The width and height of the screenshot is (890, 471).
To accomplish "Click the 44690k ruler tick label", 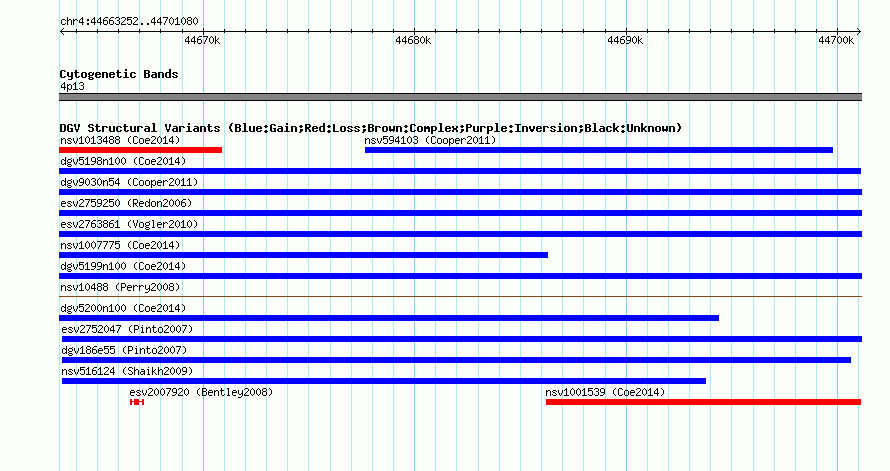I will coord(625,40).
